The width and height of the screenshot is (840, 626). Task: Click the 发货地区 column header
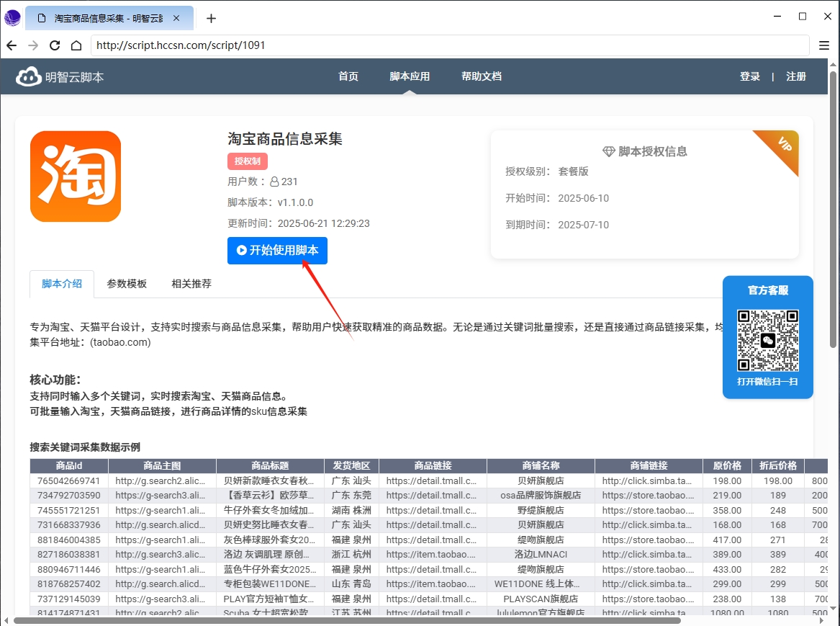(x=351, y=466)
